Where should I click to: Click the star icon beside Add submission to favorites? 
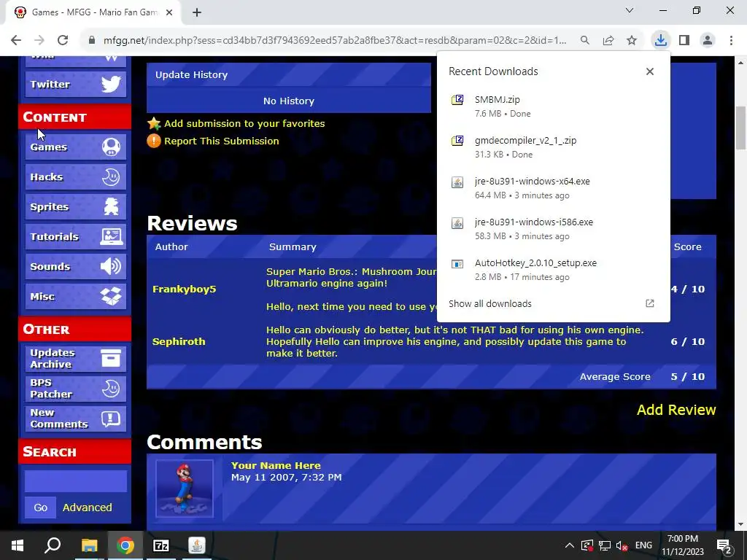[x=154, y=124]
